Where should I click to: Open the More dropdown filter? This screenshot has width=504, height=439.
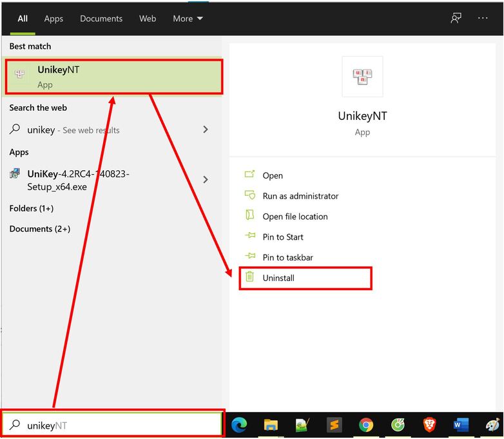coord(188,19)
